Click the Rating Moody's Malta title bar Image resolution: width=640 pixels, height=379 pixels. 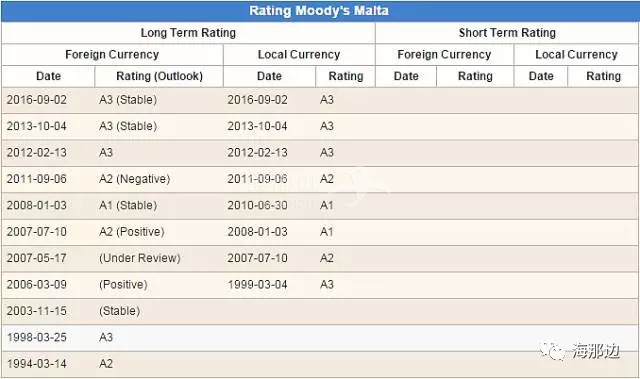point(319,11)
